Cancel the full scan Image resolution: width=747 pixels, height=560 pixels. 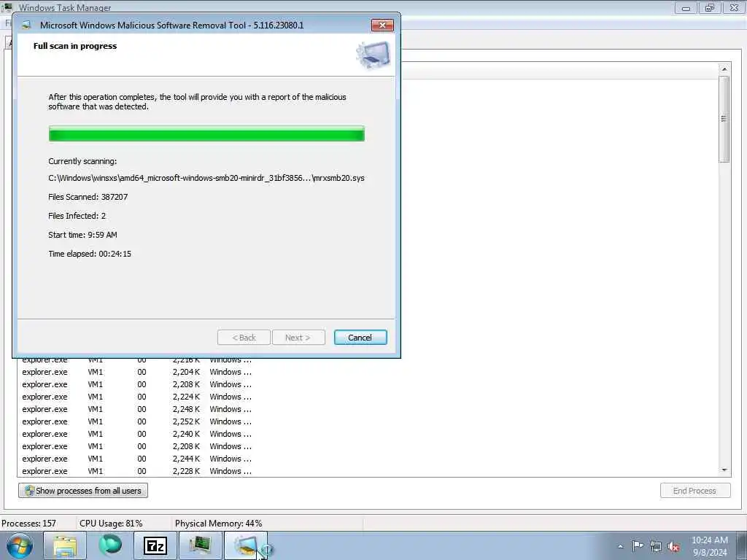tap(360, 338)
